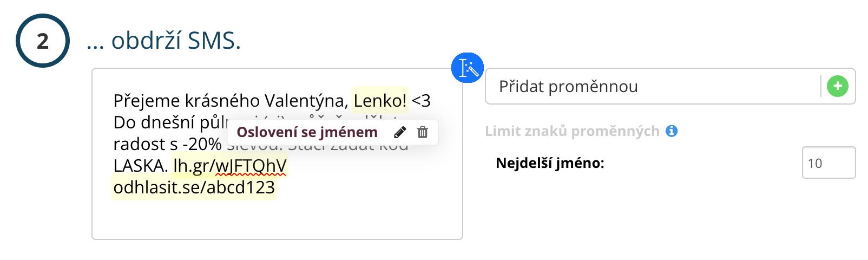Screen dimensions: 868x260
Task: Click the blue magic wand text icon
Action: pos(467,68)
